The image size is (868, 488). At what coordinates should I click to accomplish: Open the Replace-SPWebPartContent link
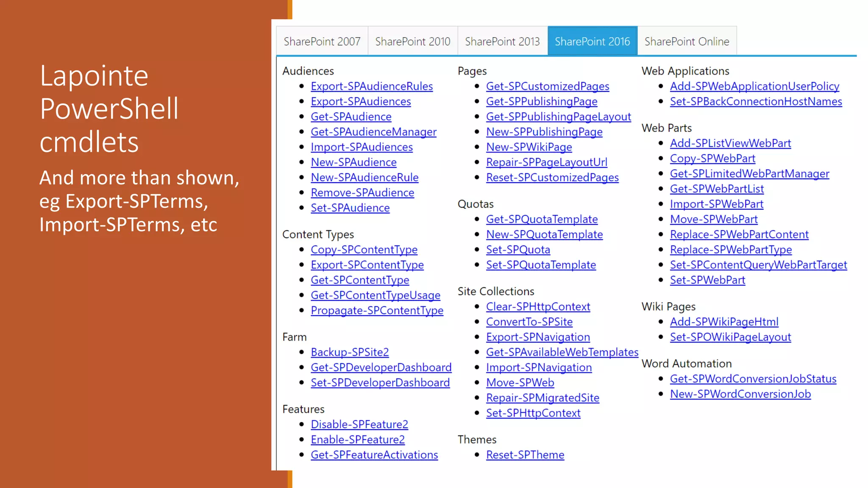point(739,235)
